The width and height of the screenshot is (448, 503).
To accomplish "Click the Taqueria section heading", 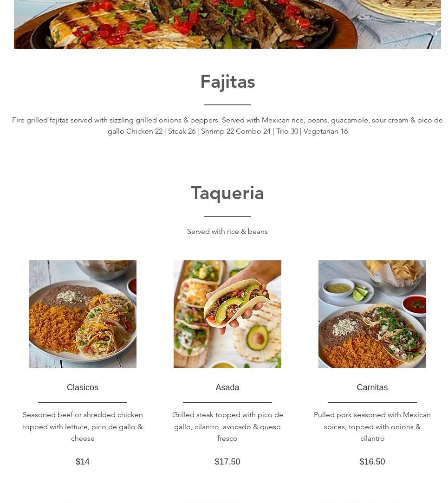I will 227,193.
